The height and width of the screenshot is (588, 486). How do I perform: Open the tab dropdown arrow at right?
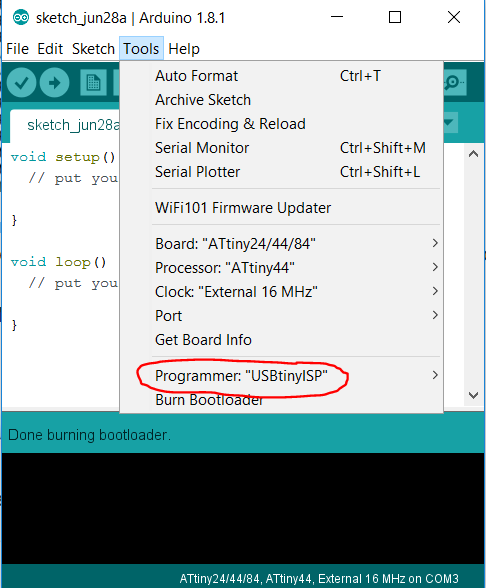450,122
